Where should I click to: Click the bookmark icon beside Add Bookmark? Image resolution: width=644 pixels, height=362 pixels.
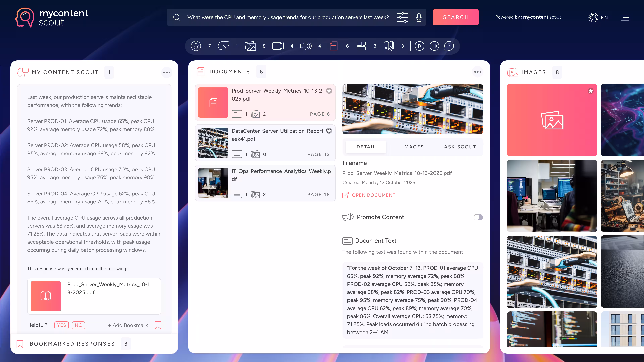[158, 325]
